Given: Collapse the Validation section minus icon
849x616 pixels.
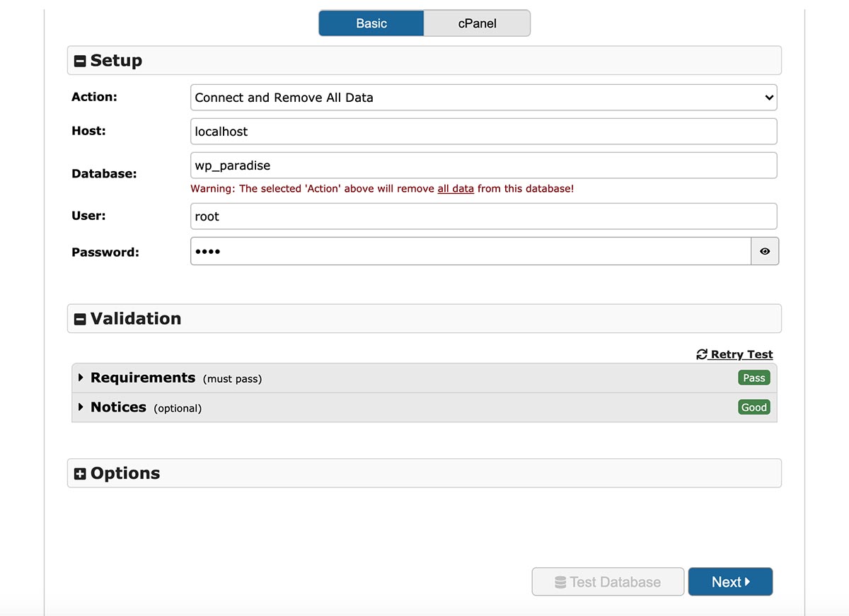Looking at the screenshot, I should [80, 320].
